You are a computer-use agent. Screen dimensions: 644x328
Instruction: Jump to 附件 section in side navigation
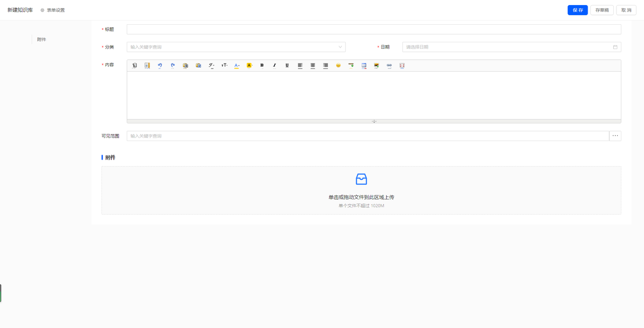click(42, 39)
